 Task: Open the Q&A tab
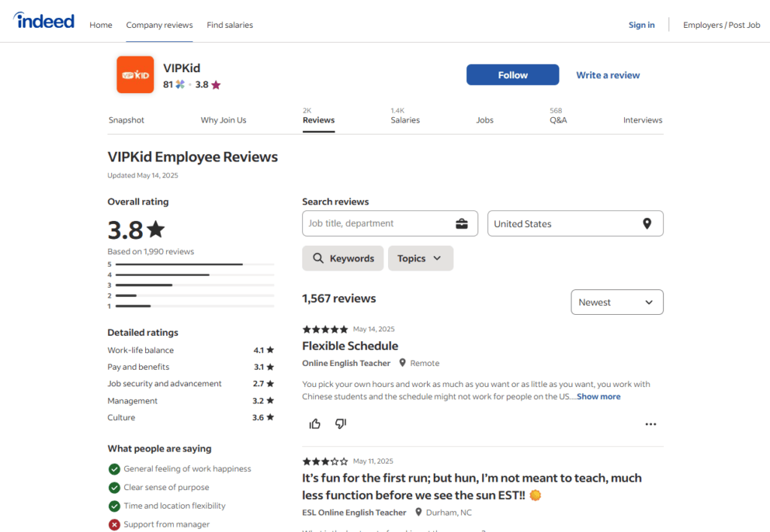(558, 120)
